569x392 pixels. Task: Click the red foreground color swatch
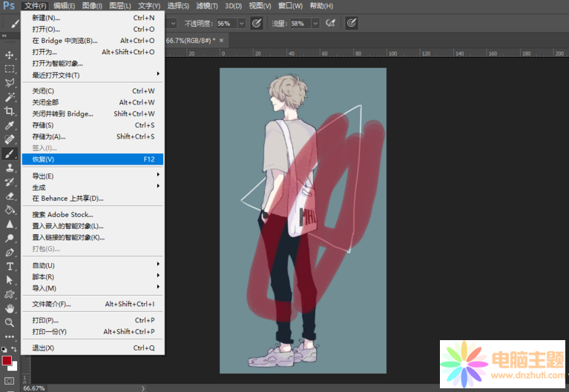[7, 362]
